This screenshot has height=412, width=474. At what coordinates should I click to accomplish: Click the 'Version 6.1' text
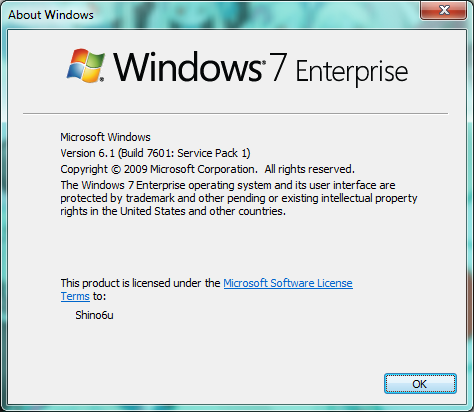click(87, 153)
